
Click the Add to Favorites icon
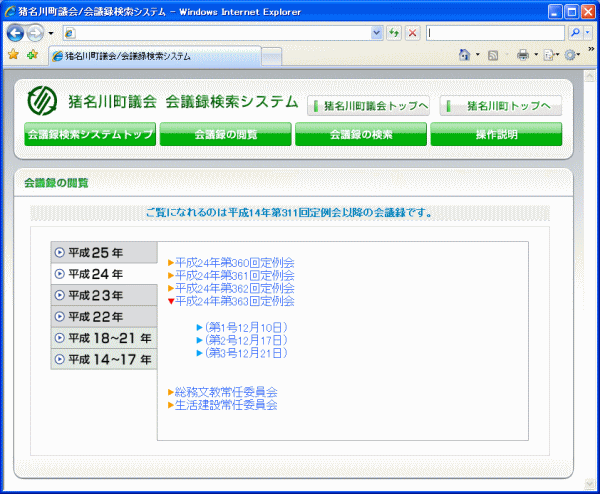click(33, 55)
